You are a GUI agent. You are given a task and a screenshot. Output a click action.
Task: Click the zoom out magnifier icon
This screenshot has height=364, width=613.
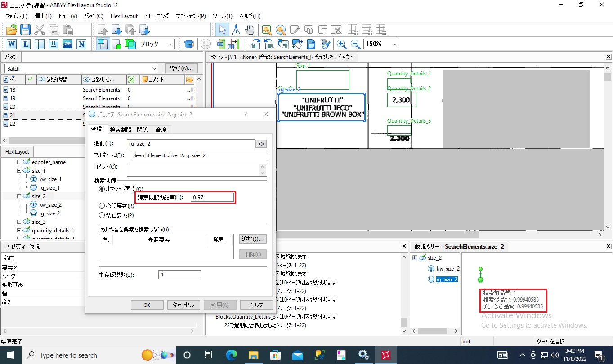(355, 44)
